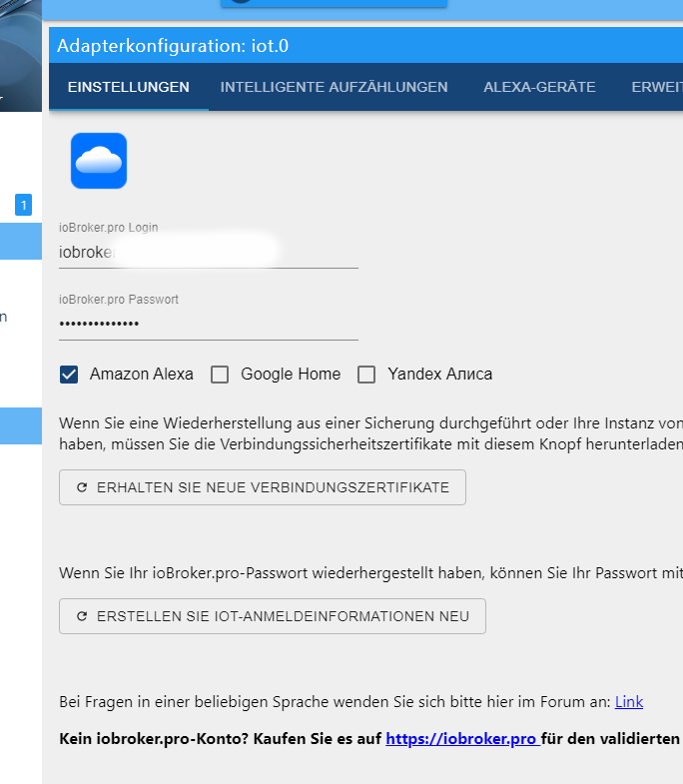Click the 'Kein iobroker.pro-Konto?' text
The height and width of the screenshot is (784, 683).
[154, 738]
